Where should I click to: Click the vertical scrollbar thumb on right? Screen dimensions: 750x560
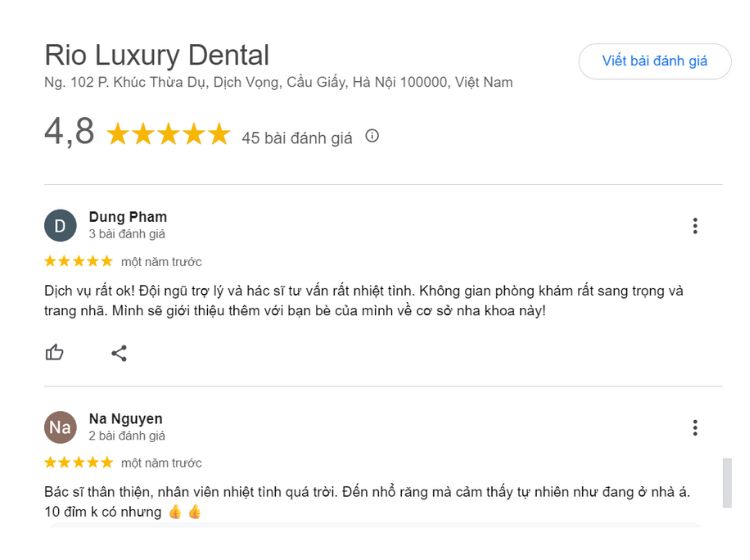click(727, 483)
